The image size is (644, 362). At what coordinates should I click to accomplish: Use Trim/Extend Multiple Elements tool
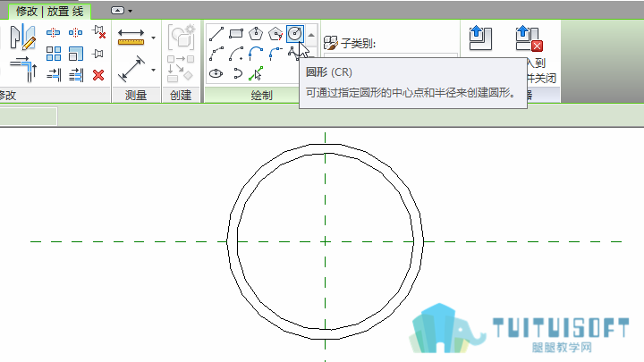click(x=76, y=75)
